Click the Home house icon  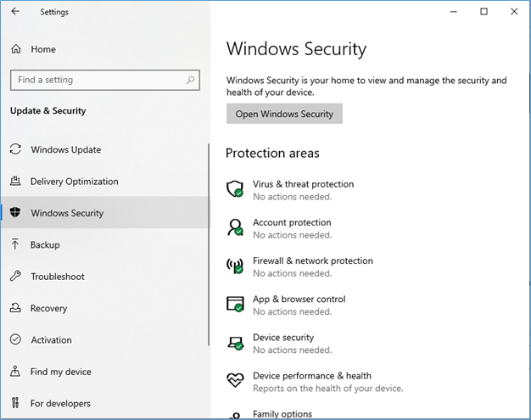(x=16, y=49)
